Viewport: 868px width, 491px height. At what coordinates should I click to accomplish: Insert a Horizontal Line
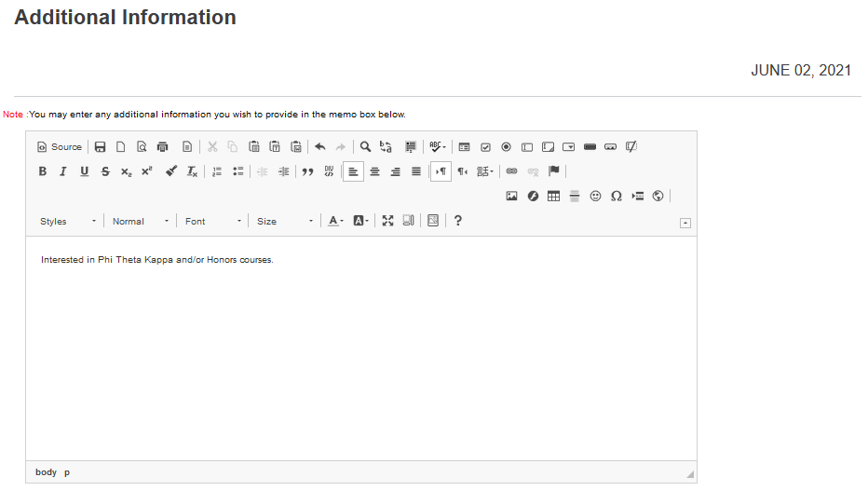click(575, 196)
